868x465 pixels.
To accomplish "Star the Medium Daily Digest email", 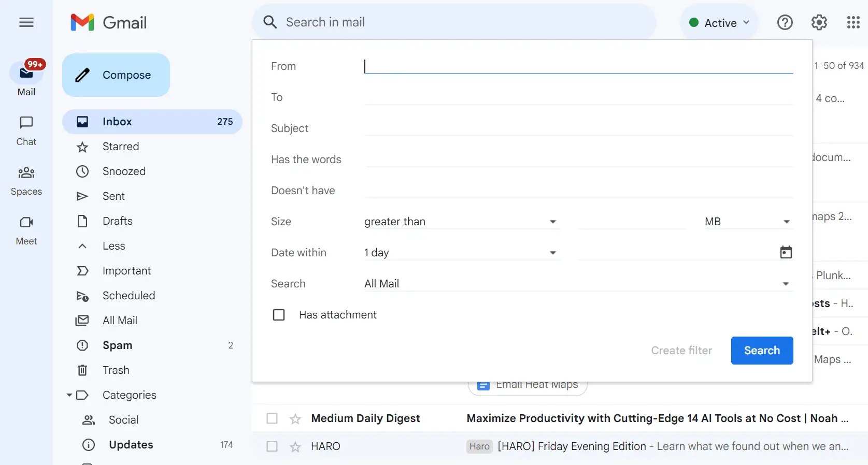I will (x=295, y=418).
